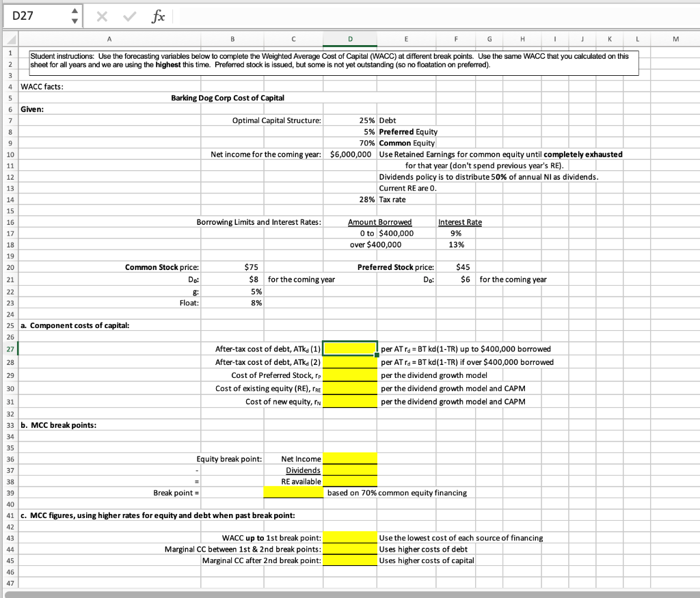Select the yellow cell for after-tax cost of debt
The image size is (700, 598).
(349, 349)
